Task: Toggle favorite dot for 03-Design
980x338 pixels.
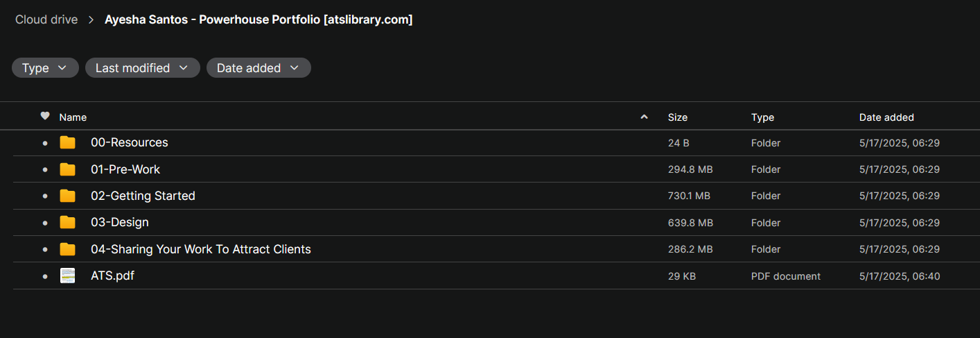Action: pos(45,223)
